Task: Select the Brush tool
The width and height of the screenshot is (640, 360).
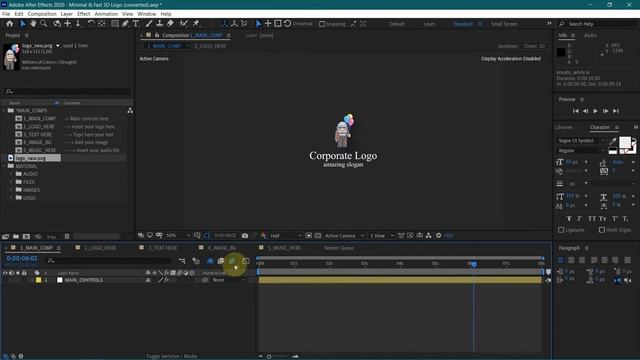Action: [149, 24]
